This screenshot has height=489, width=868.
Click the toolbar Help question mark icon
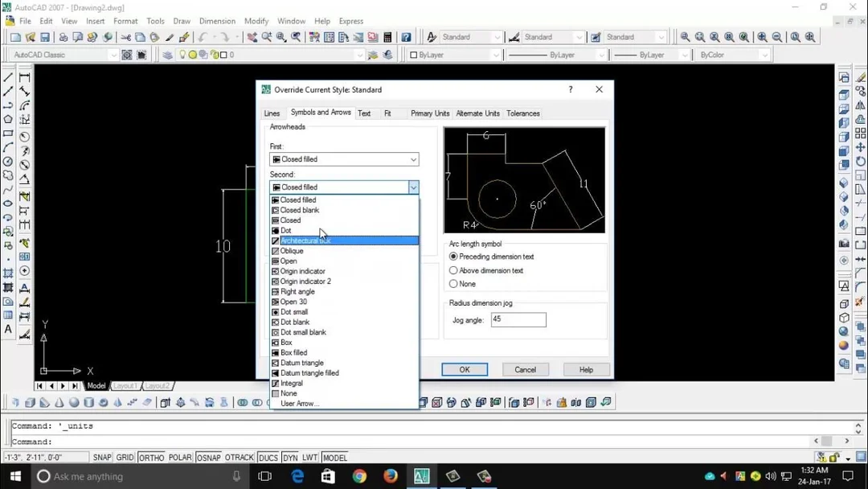pyautogui.click(x=407, y=37)
